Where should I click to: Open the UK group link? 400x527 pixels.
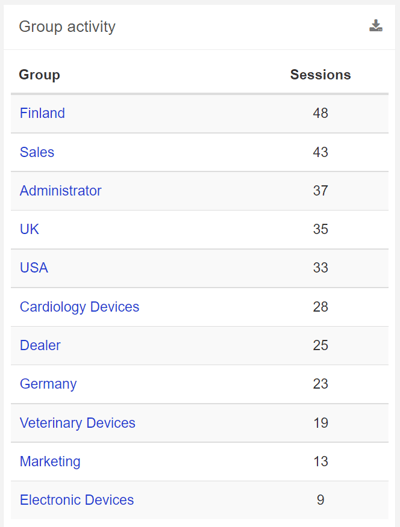(x=29, y=229)
